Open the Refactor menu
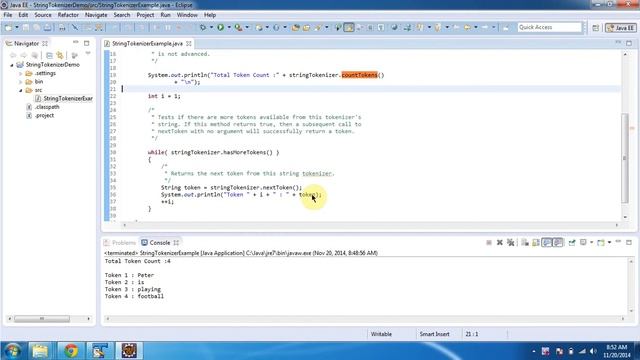This screenshot has width=640, height=360. [x=68, y=15]
